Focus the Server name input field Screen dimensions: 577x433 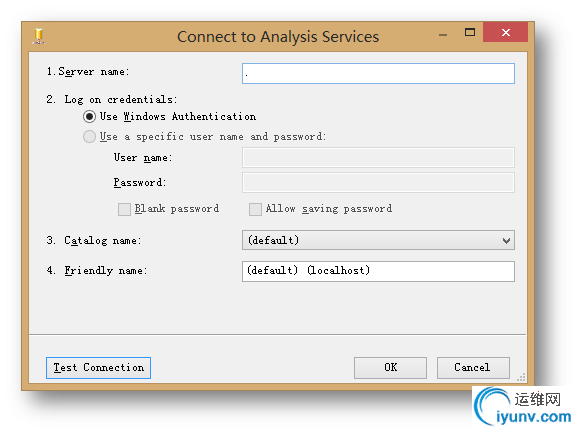pyautogui.click(x=378, y=74)
